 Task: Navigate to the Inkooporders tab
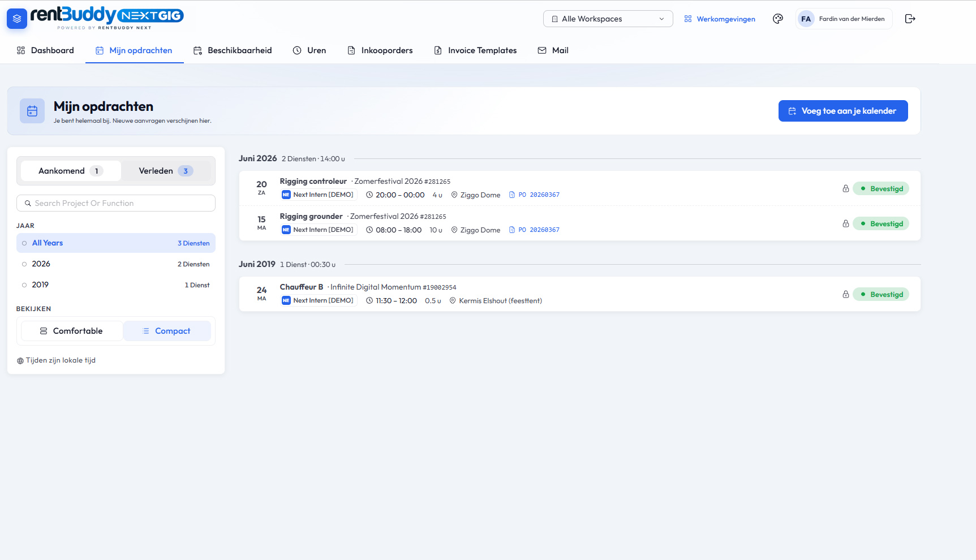[x=380, y=50]
